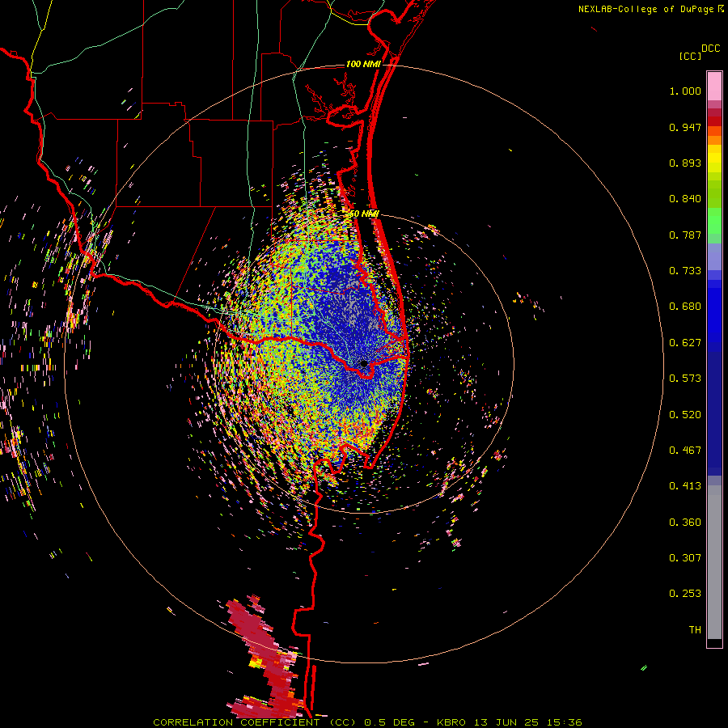Click the NEXLAB-College of DuPage label
This screenshot has width=728, height=728.
point(645,9)
